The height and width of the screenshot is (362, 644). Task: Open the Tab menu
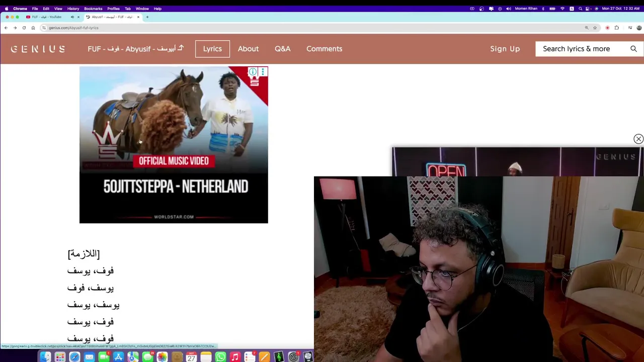tap(127, 9)
